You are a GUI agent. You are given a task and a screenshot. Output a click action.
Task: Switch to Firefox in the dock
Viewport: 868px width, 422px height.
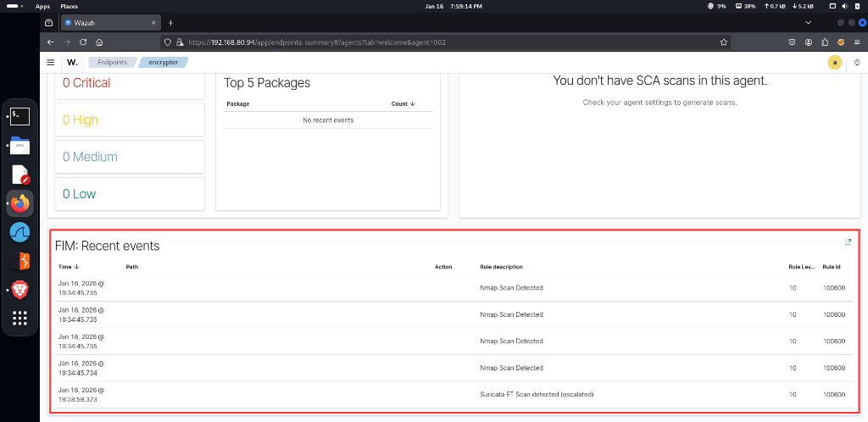pyautogui.click(x=20, y=203)
